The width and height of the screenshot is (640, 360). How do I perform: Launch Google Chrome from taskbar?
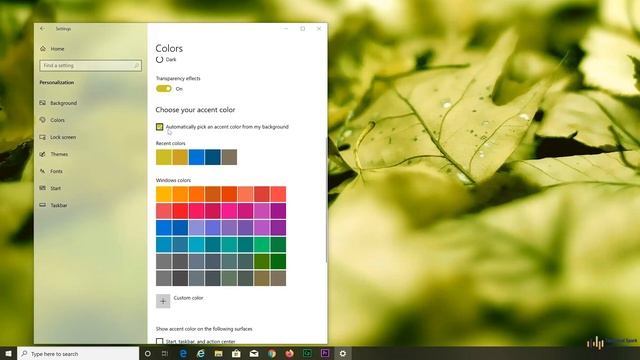tap(272, 353)
